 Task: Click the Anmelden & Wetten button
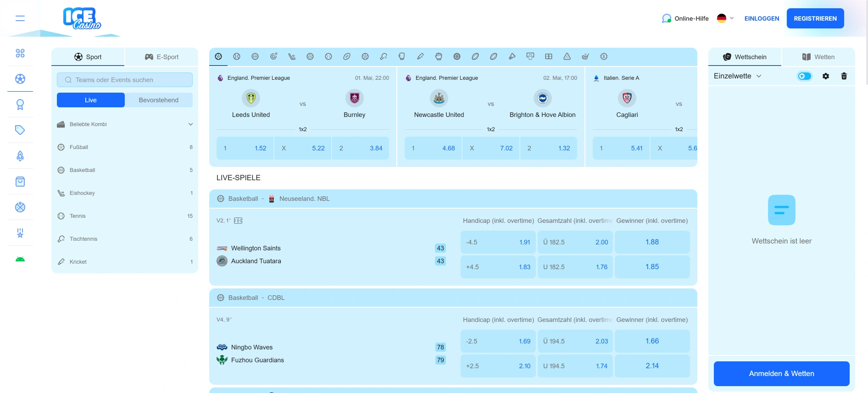782,374
